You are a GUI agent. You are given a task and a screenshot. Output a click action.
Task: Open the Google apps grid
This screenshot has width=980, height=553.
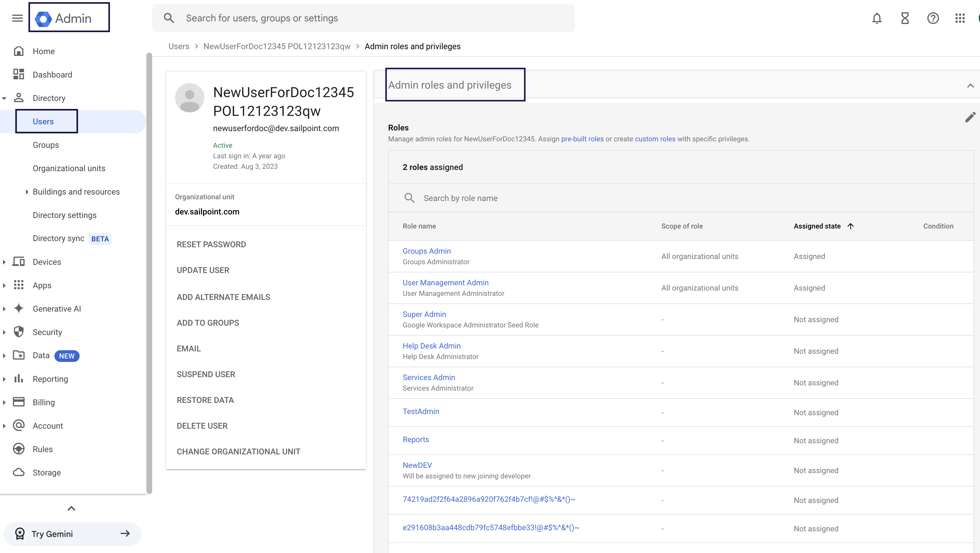coord(960,18)
